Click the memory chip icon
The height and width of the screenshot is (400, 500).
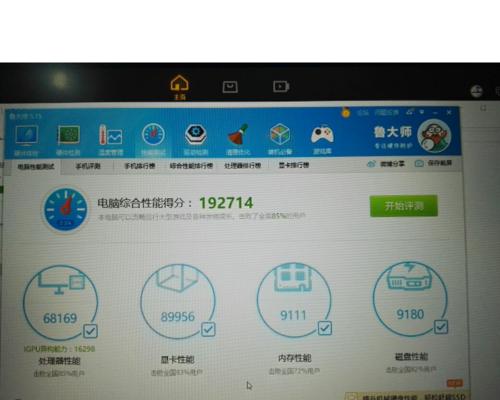tap(293, 277)
